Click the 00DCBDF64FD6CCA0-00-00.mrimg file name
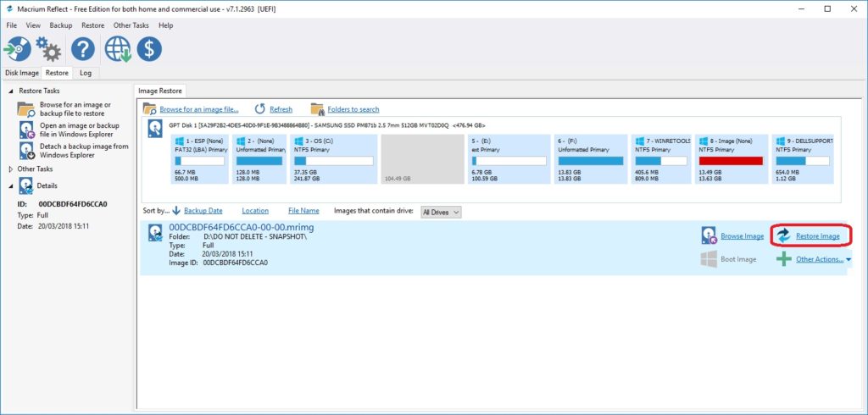The image size is (868, 415). click(x=242, y=228)
